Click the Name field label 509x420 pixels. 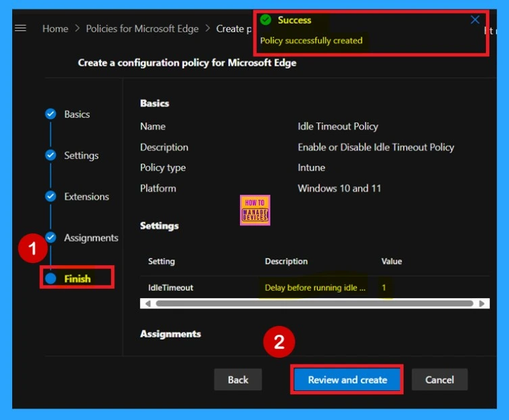(x=153, y=126)
